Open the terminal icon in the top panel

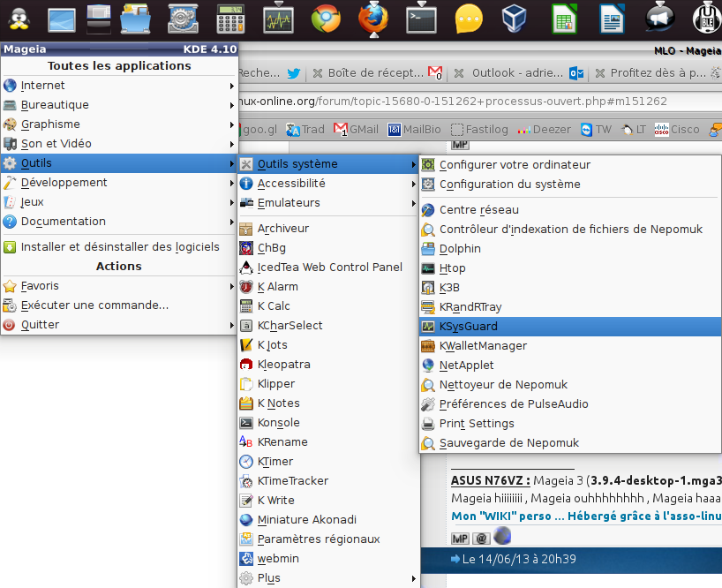421,19
